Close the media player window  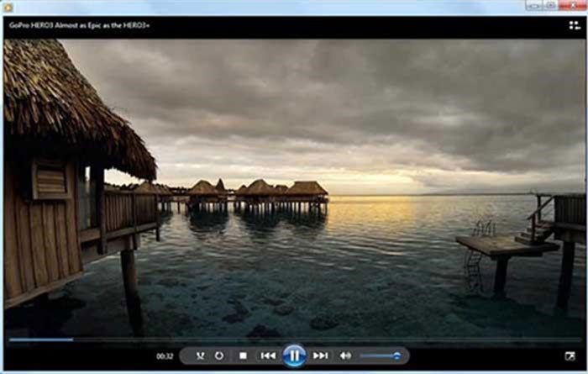click(572, 5)
